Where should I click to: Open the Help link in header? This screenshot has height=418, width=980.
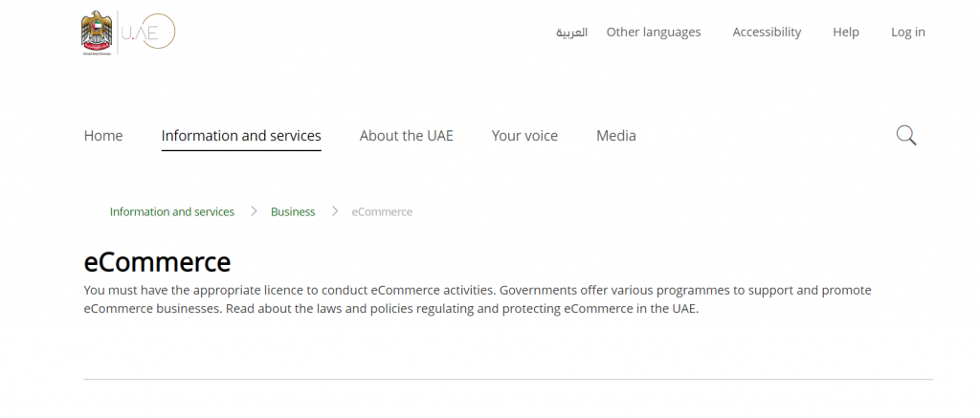tap(846, 32)
